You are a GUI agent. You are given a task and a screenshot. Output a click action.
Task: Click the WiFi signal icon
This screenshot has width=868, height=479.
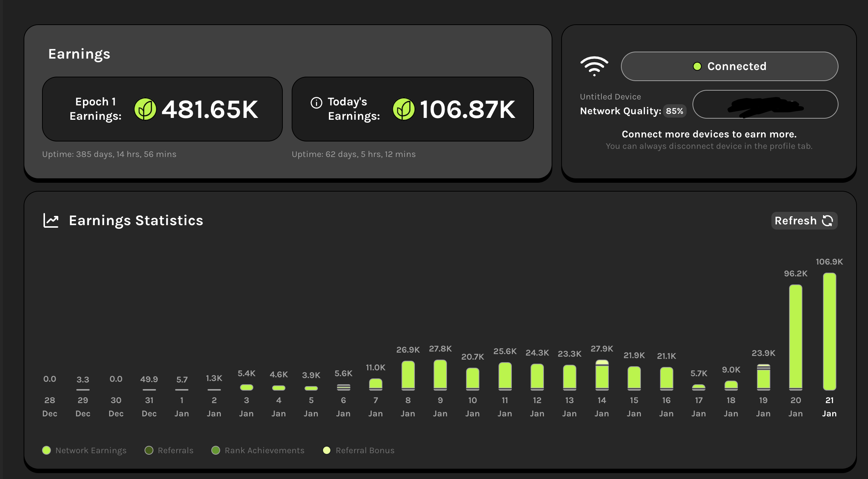[x=594, y=66]
